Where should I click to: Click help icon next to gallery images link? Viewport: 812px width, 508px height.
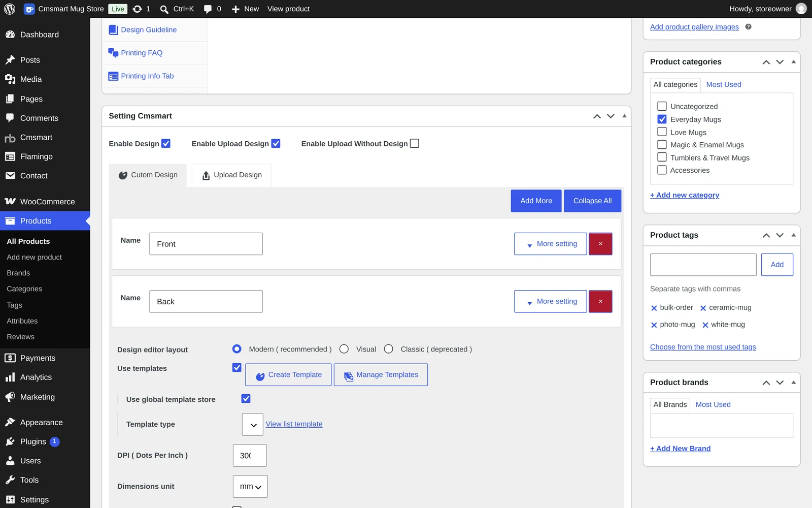pos(748,27)
